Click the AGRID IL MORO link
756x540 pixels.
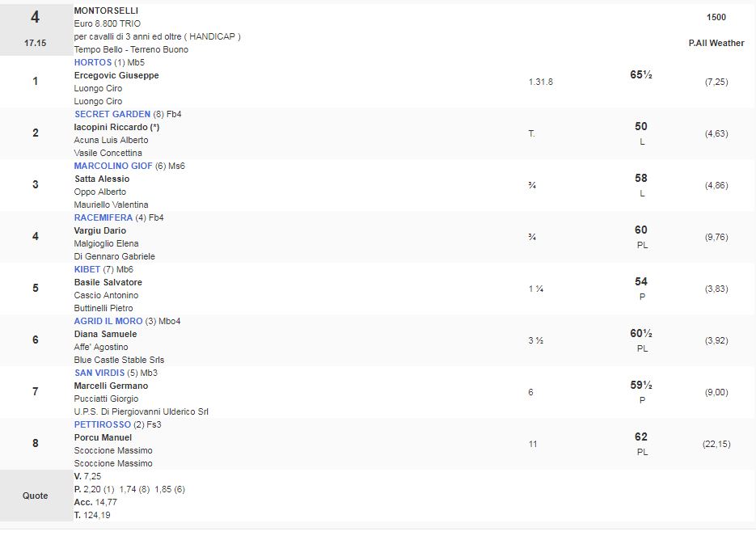(108, 321)
